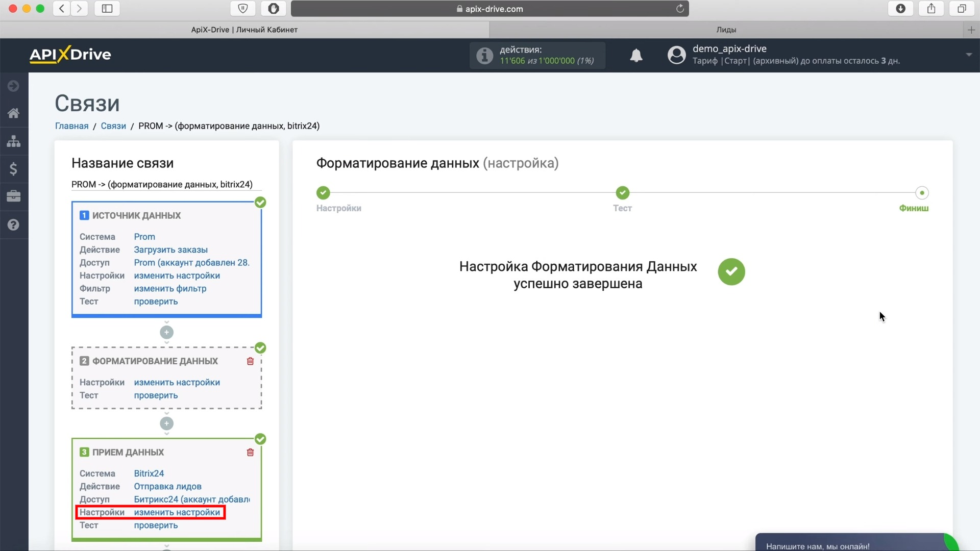Screen dimensions: 980x551
Task: Open the user profile avatar
Action: tap(677, 55)
